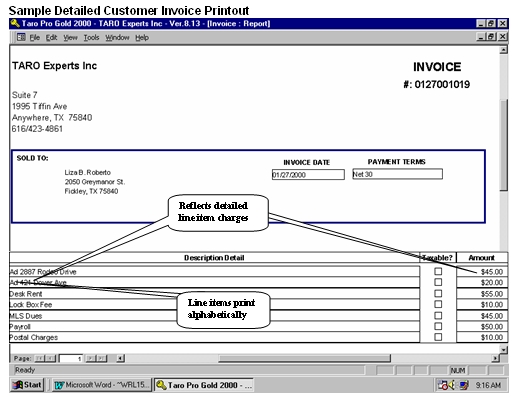Go to first page navigation button
This screenshot has width=520, height=397.
point(40,358)
